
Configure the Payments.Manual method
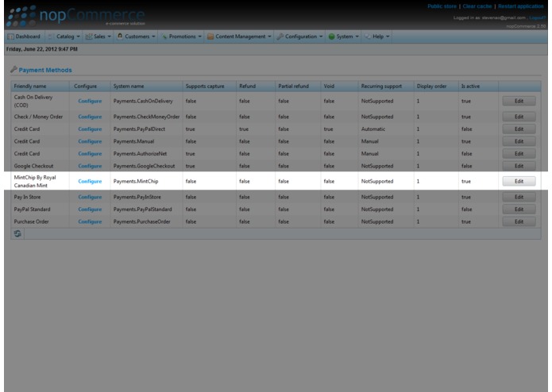pos(90,141)
